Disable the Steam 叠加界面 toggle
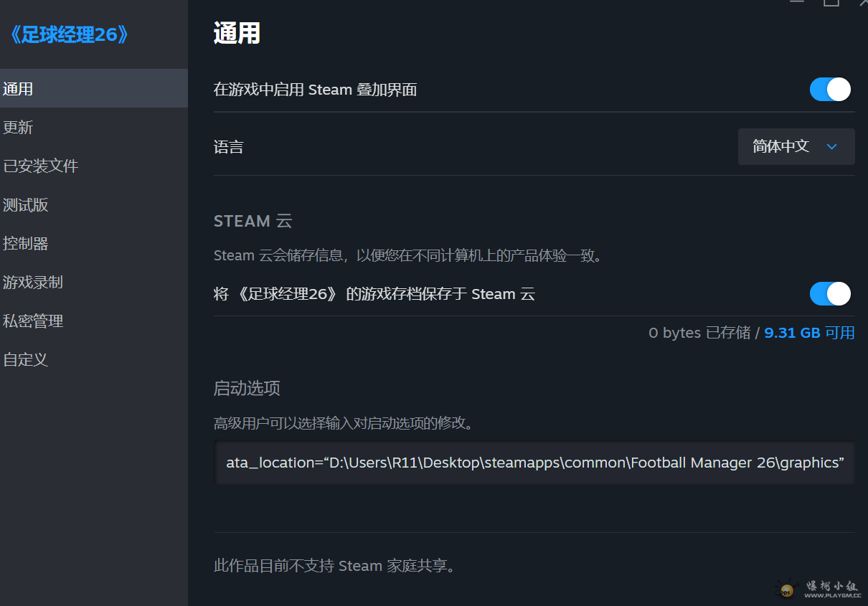The width and height of the screenshot is (868, 606). pos(830,90)
